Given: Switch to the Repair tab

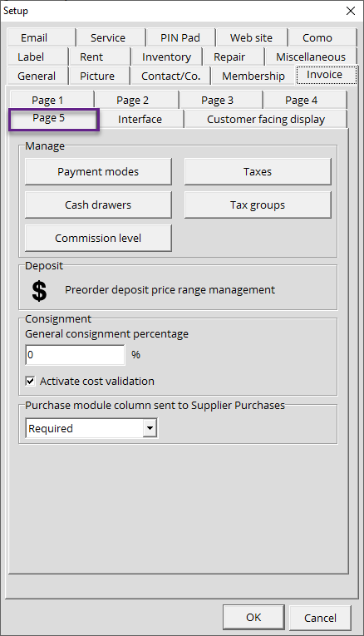Looking at the screenshot, I should 233,57.
